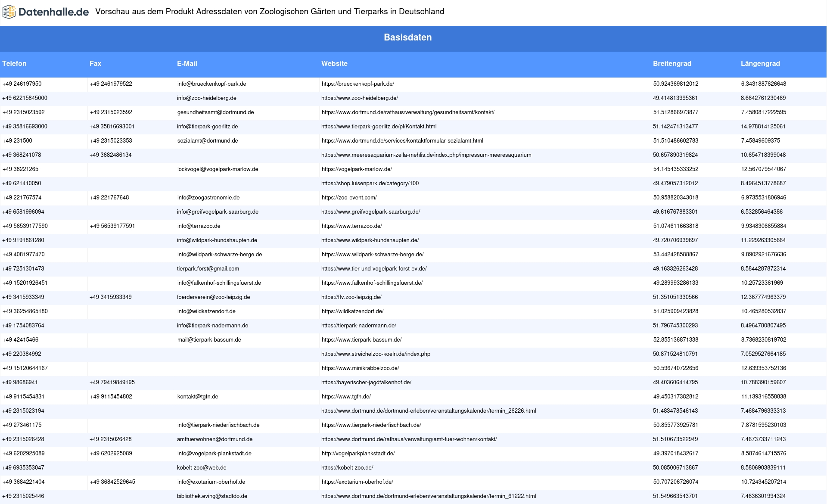Select email foerderverein@zoo-leipzig.de
This screenshot has height=504, width=827.
tap(214, 297)
